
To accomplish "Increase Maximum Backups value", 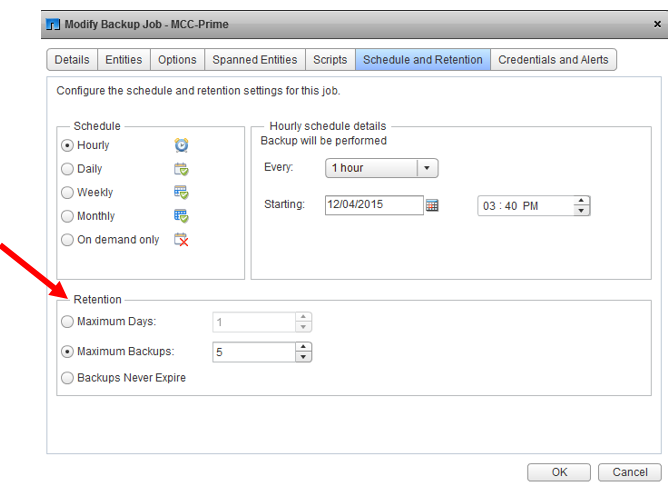I will coord(303,347).
